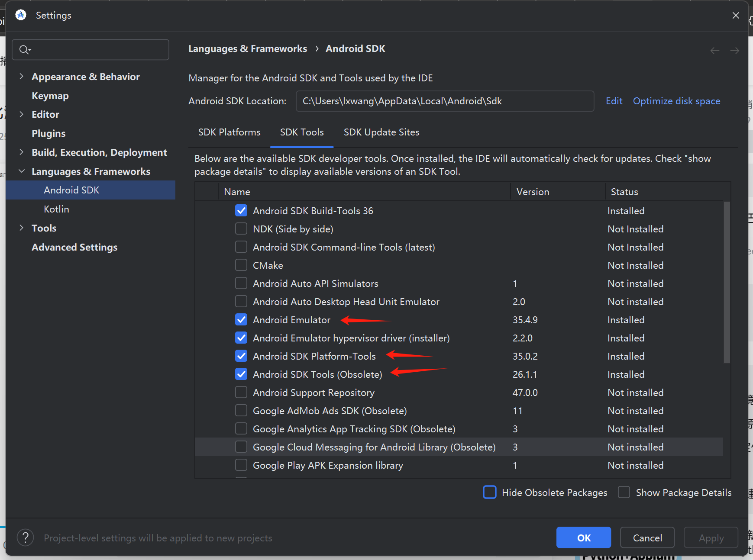Expand Appearance & Behavior section
Image resolution: width=753 pixels, height=560 pixels.
(21, 77)
